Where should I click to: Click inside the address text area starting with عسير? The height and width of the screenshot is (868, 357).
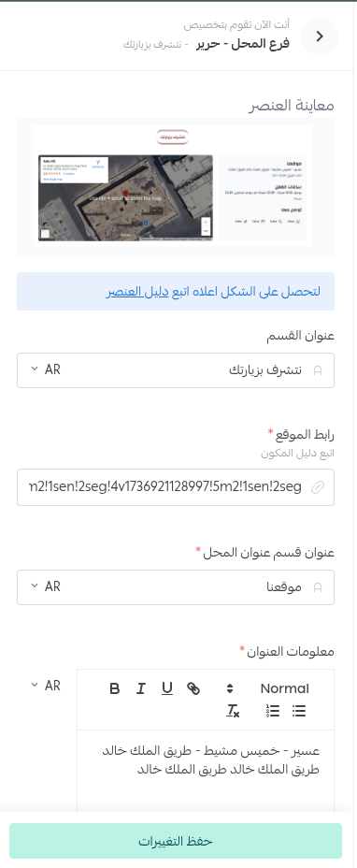pos(206,771)
